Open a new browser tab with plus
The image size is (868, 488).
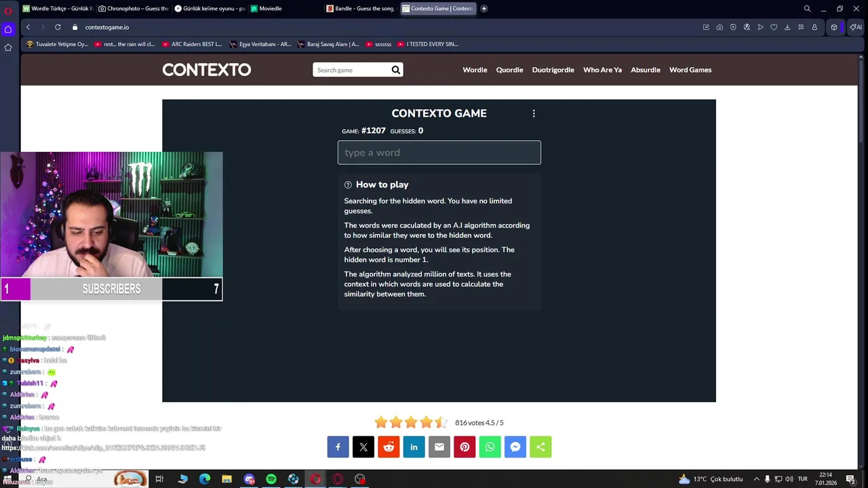pyautogui.click(x=484, y=9)
